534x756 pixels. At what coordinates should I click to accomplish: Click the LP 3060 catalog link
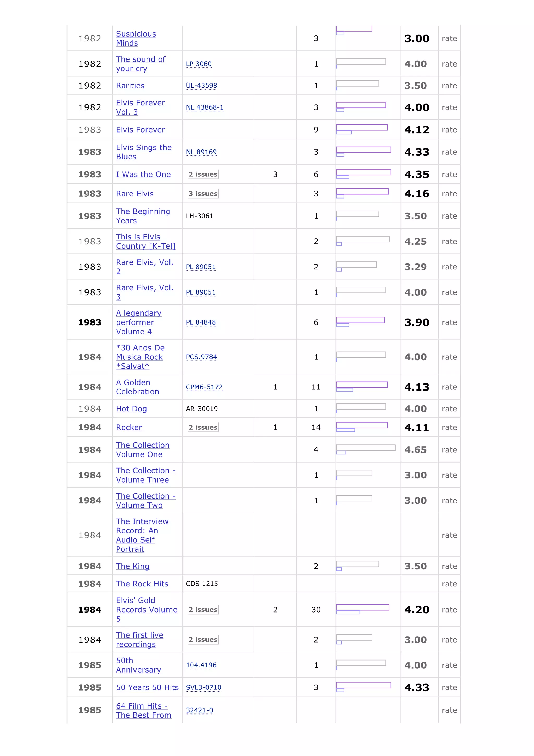[198, 64]
